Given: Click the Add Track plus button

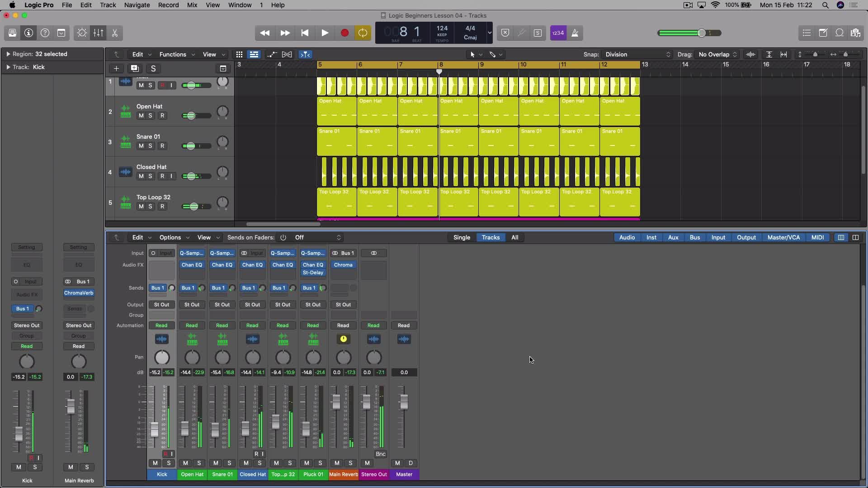Looking at the screenshot, I should (116, 69).
